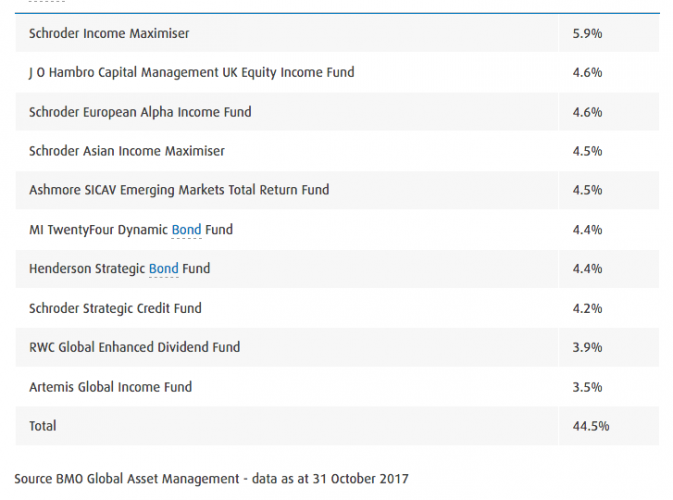Click Ashmore SICAV Emerging Markets Total Return Fund
The image size is (673, 500).
click(x=179, y=190)
